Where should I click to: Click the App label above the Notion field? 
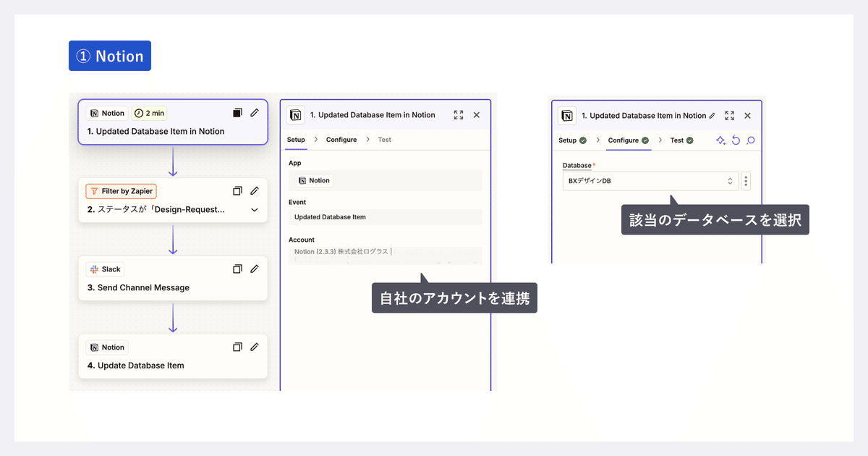click(x=294, y=164)
